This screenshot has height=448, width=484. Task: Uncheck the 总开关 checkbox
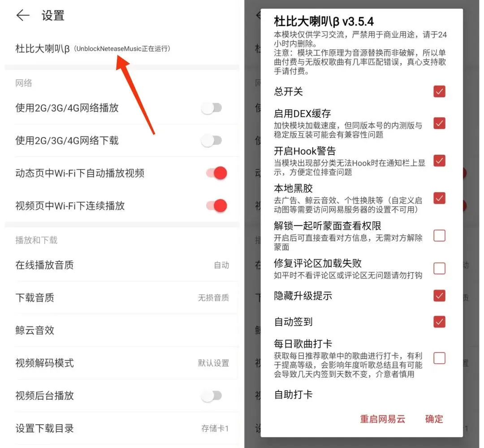[439, 91]
